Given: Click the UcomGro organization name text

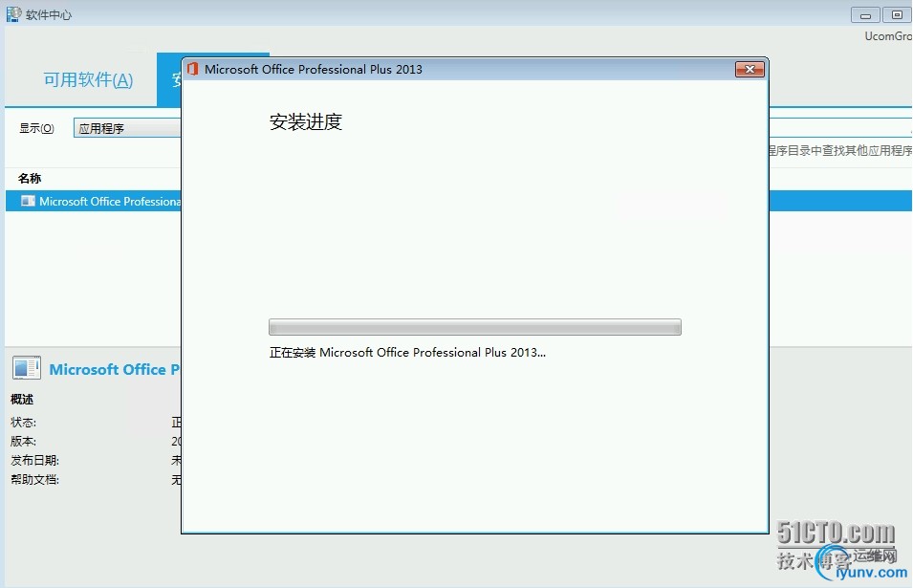Looking at the screenshot, I should [x=888, y=36].
